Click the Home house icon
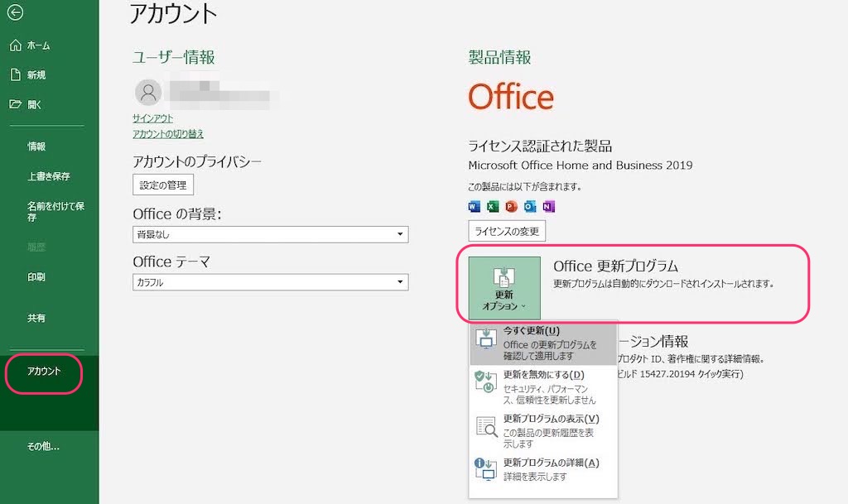Screen dimensions: 848x504 (16, 46)
